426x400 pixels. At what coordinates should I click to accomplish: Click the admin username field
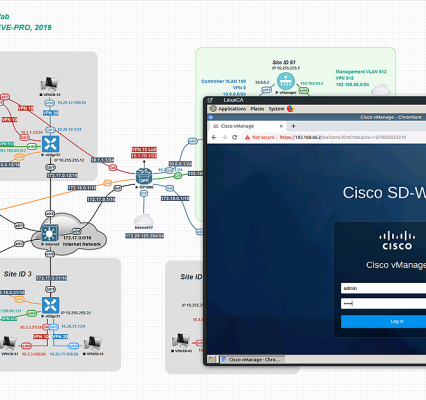click(383, 288)
